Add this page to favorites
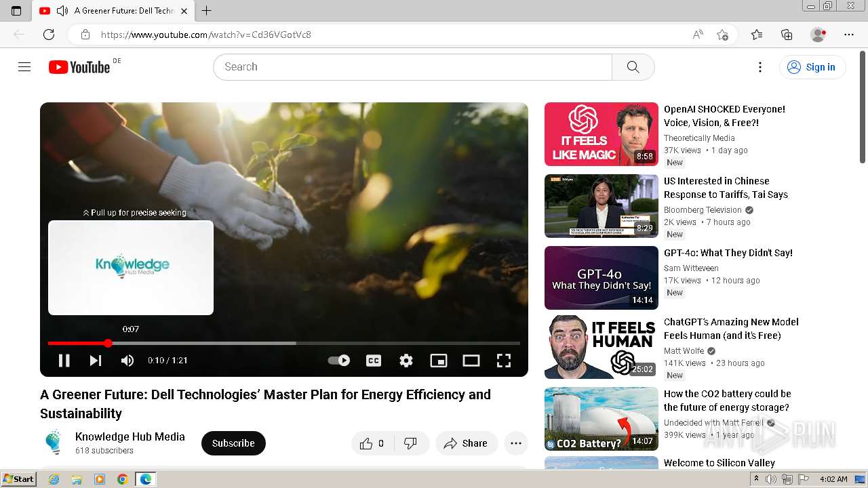The height and width of the screenshot is (488, 868). coord(722,35)
